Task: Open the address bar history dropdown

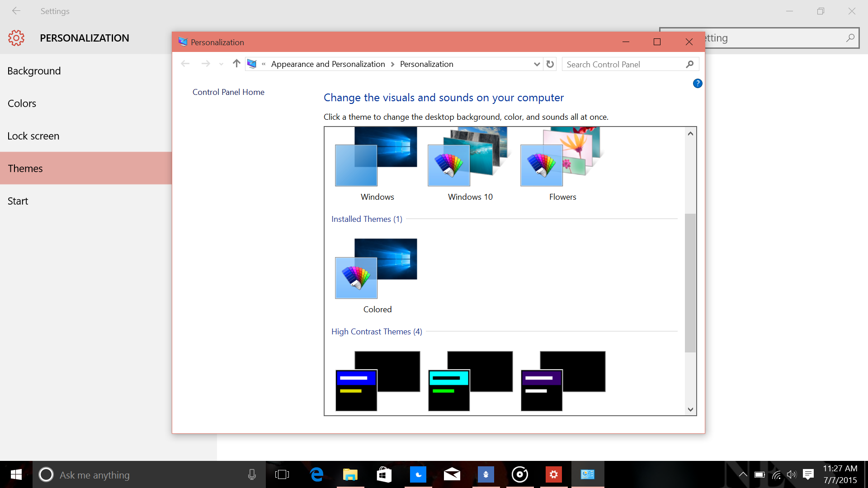Action: click(537, 64)
